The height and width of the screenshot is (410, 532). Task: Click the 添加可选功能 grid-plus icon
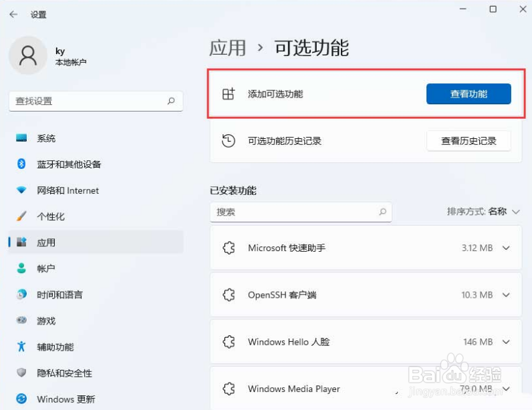coord(229,94)
